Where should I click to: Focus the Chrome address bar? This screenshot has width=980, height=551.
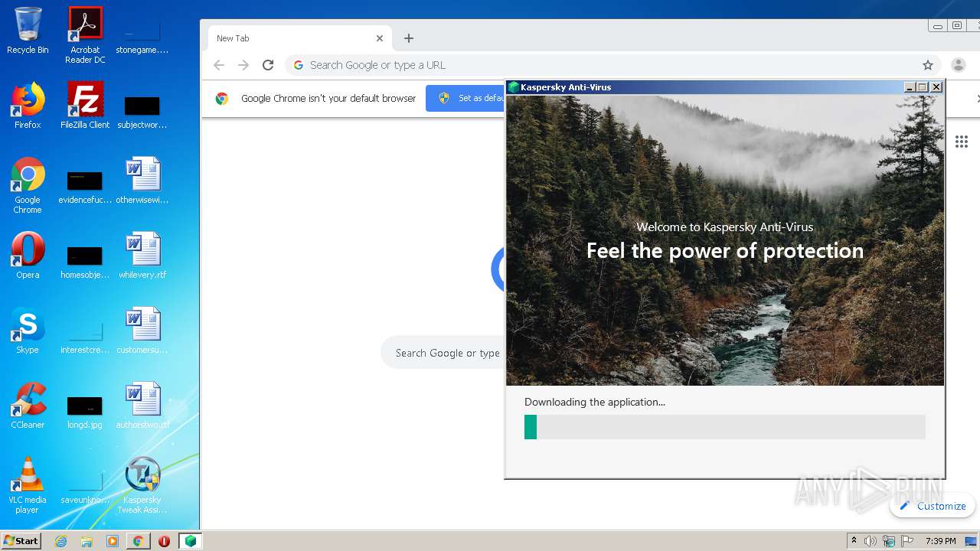point(612,65)
